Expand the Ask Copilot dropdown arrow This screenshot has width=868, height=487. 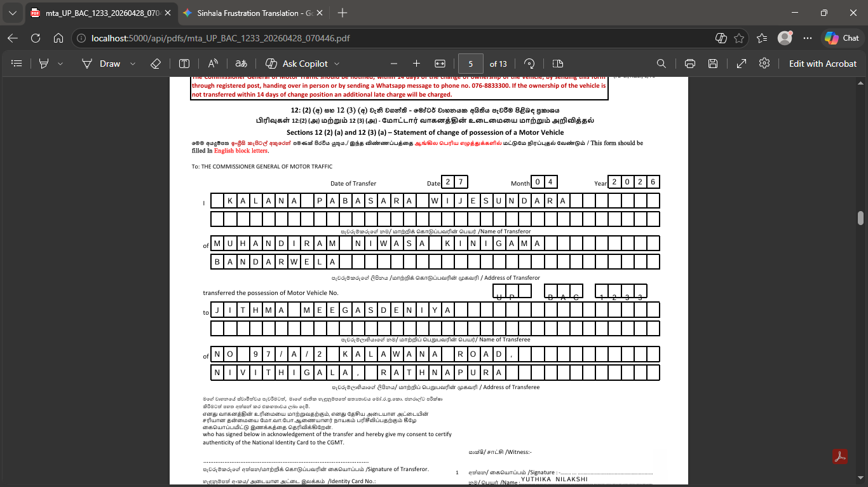337,64
